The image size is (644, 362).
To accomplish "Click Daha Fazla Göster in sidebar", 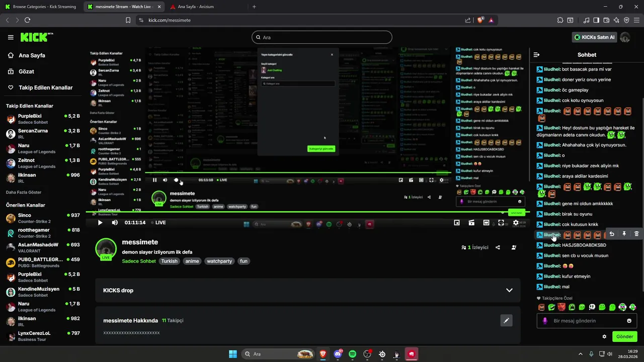I will pos(24,192).
